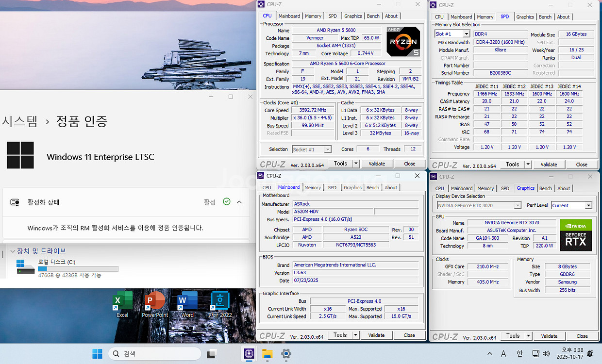This screenshot has height=364, width=602.
Task: Click Validate in the Mainboard CPU-Z window
Action: click(377, 335)
